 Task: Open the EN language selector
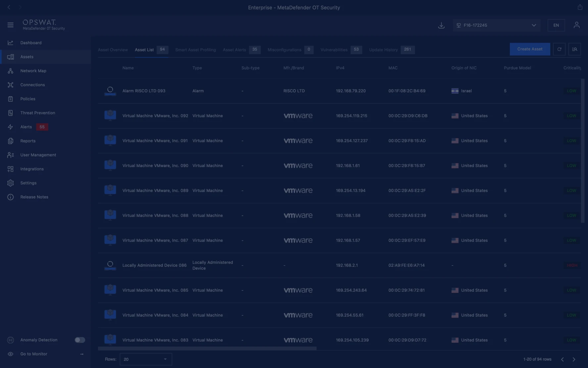(556, 25)
